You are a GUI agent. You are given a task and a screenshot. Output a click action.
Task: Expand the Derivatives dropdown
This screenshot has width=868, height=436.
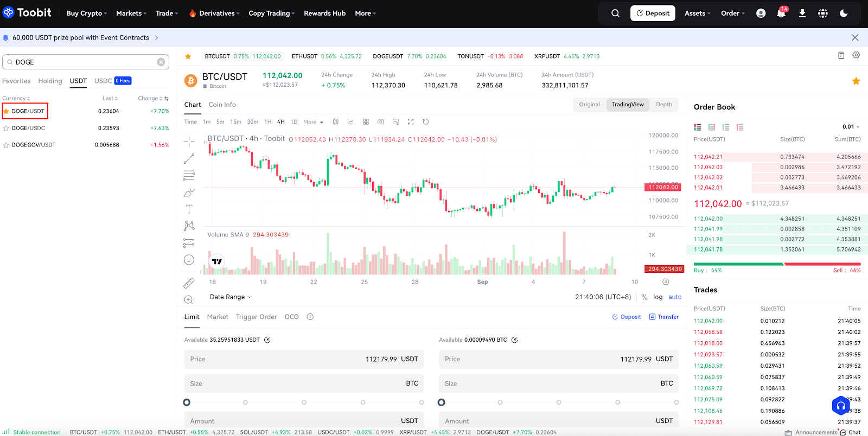[x=214, y=13]
